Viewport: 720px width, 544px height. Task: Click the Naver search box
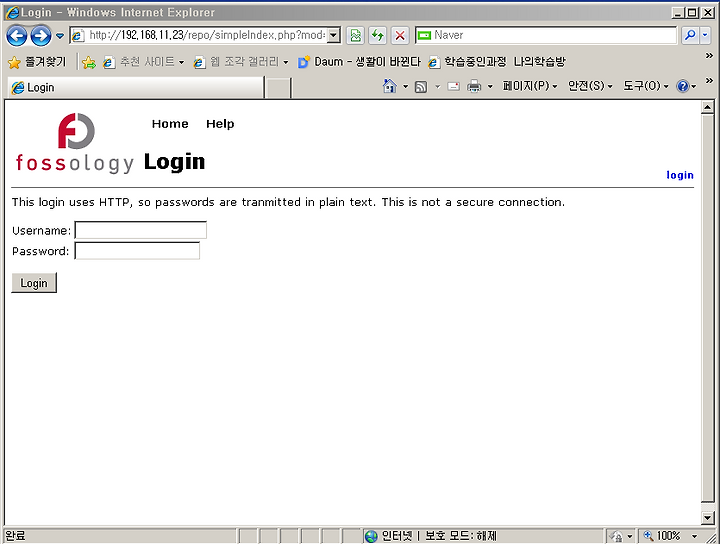pos(546,35)
